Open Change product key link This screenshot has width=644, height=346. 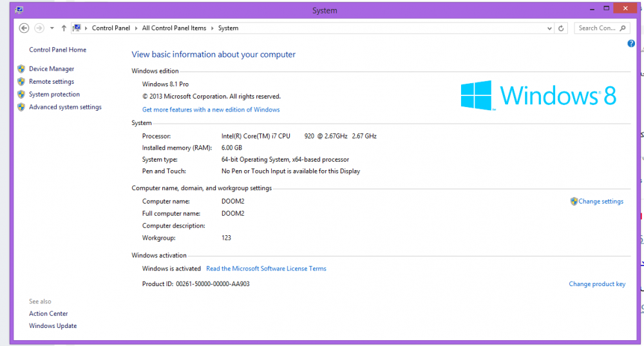(x=597, y=284)
